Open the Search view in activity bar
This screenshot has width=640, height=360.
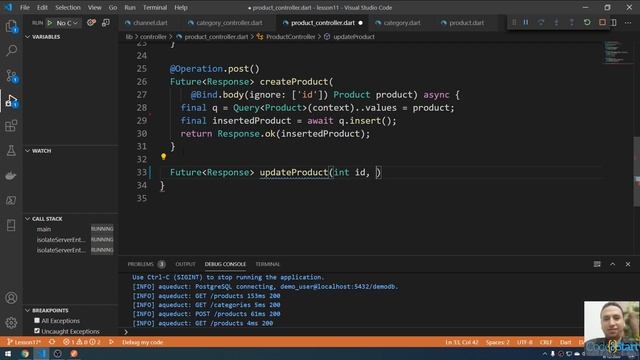[x=11, y=51]
